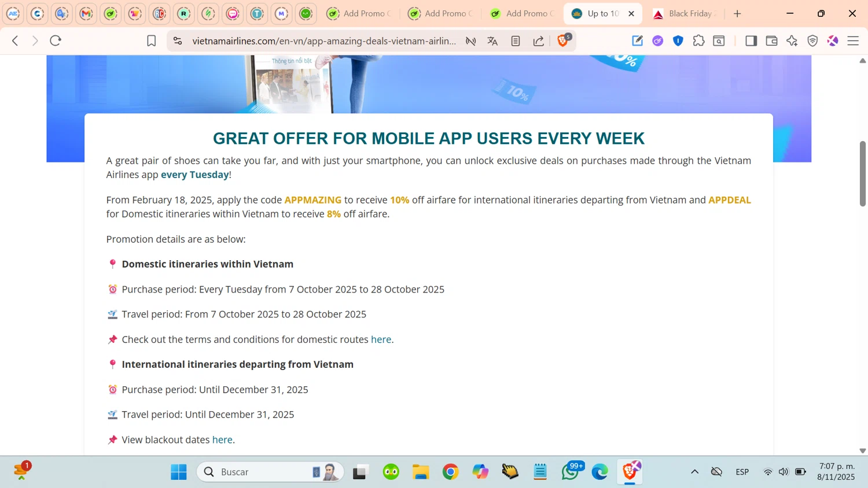This screenshot has height=488, width=868.
Task: Open Notepad from the taskbar
Action: coord(540,472)
